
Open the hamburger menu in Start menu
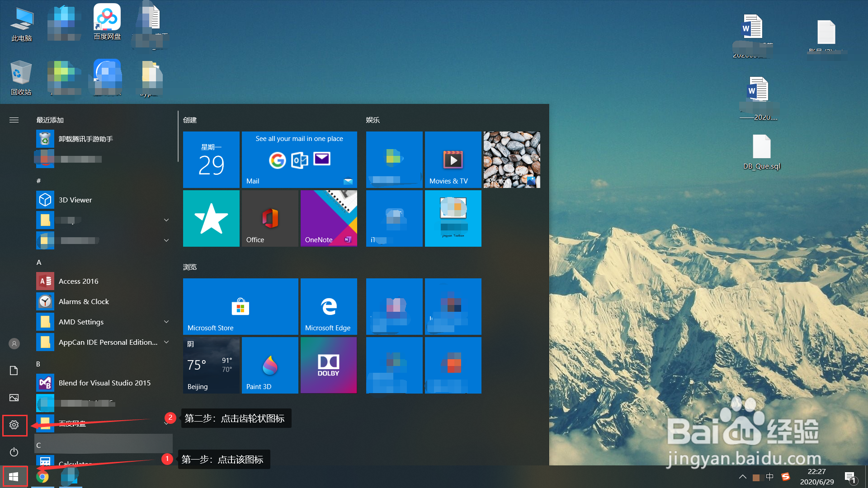point(14,120)
